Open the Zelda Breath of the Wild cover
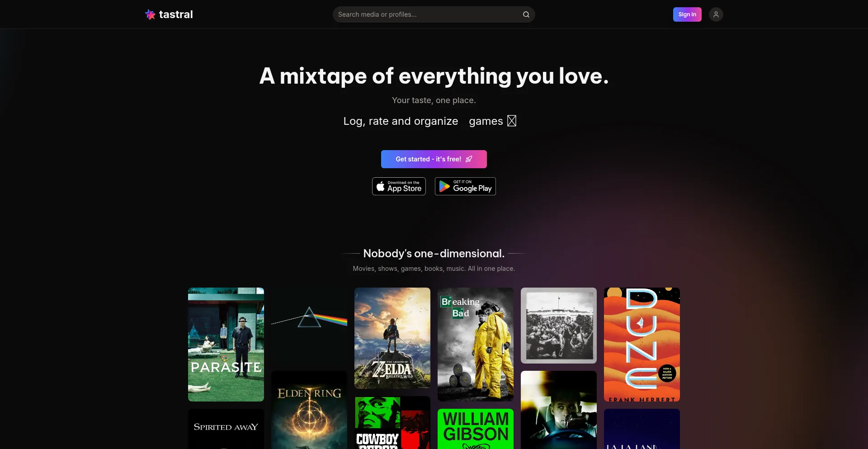Image resolution: width=868 pixels, height=449 pixels. click(x=392, y=338)
